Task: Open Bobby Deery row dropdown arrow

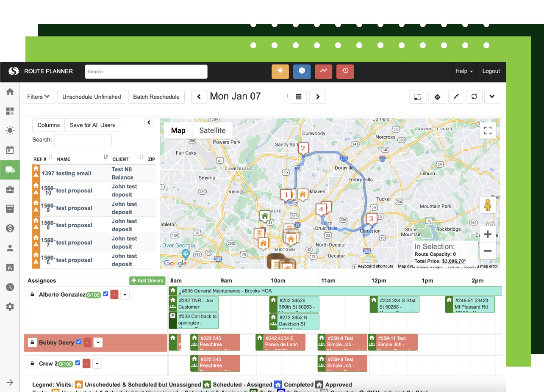Action: pos(98,342)
